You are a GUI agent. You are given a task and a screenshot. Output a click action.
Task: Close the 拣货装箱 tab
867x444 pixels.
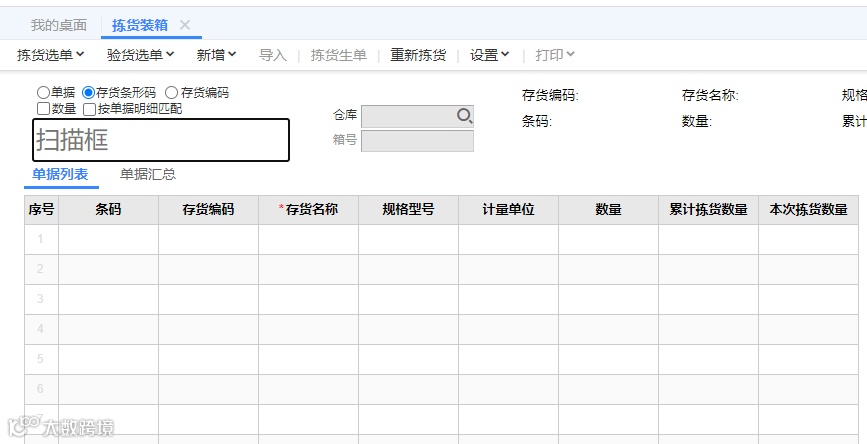pos(185,25)
